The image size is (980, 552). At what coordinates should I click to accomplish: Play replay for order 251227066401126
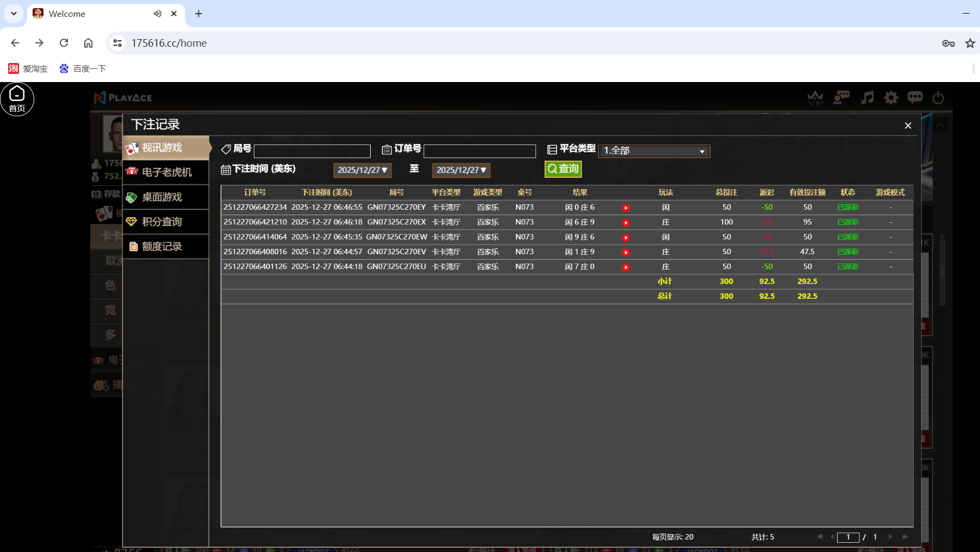[627, 267]
